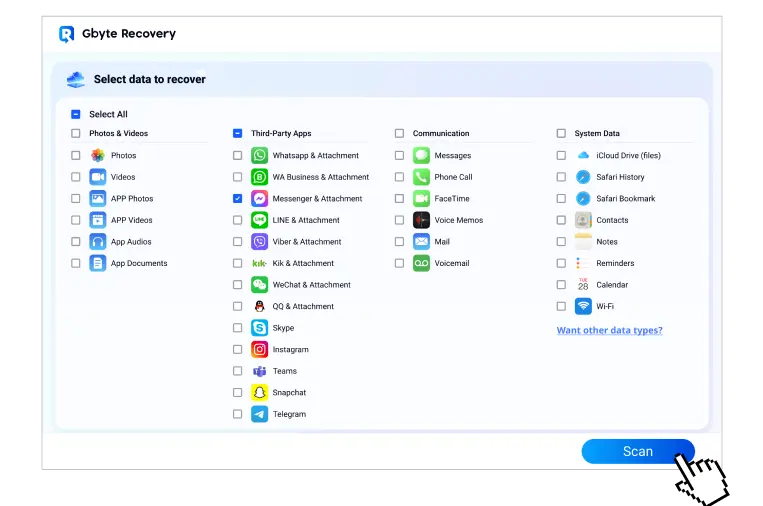Click the Voice Memos icon
Viewport: 763px width, 506px height.
point(421,220)
